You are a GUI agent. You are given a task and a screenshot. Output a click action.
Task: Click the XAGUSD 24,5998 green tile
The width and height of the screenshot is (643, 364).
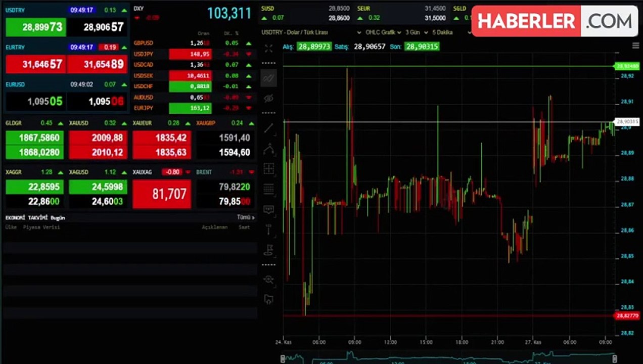[x=98, y=187]
